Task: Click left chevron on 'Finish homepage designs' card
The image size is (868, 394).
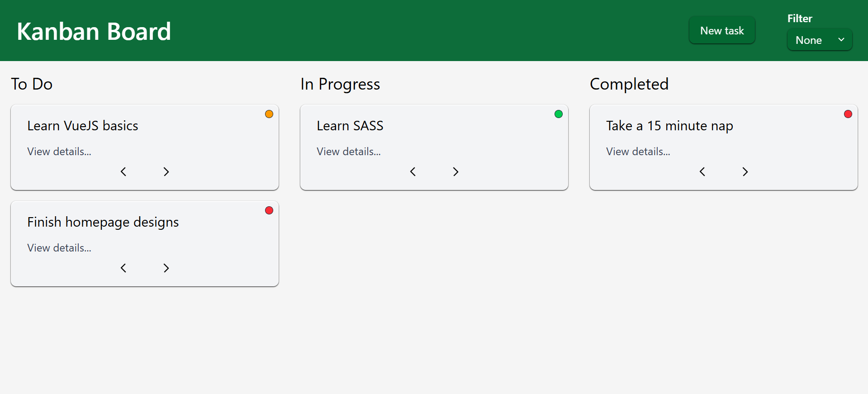Action: click(123, 268)
